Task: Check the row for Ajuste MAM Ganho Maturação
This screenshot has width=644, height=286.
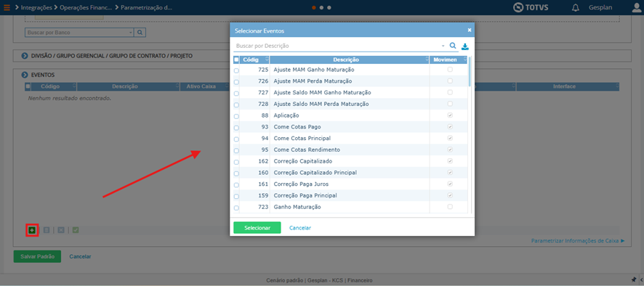Action: tap(236, 70)
